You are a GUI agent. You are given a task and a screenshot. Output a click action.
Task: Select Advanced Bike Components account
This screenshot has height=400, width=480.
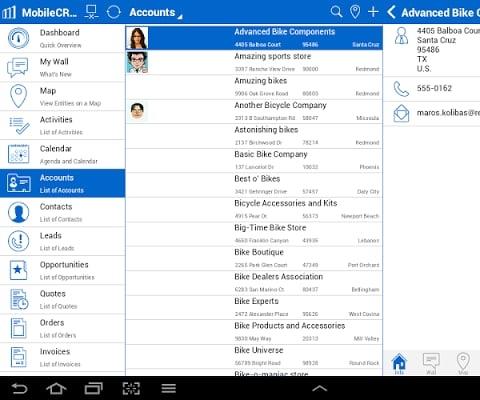(x=254, y=38)
